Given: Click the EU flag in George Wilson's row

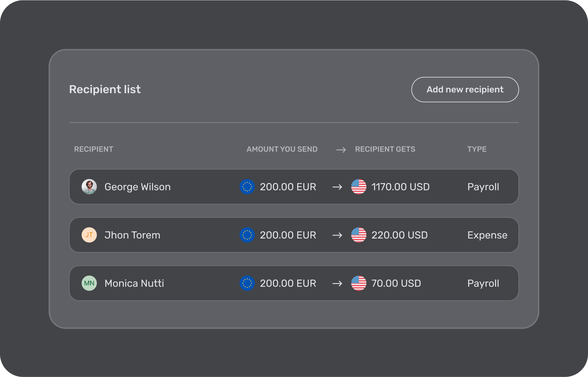Looking at the screenshot, I should pyautogui.click(x=247, y=187).
